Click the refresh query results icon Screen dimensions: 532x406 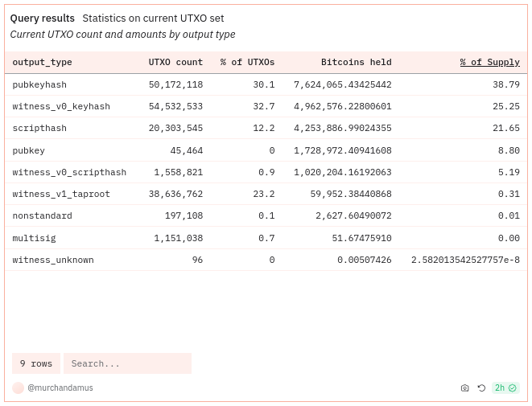(481, 388)
